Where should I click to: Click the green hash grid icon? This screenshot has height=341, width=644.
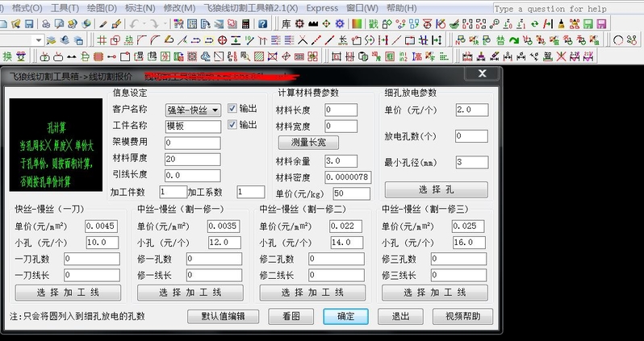tap(102, 40)
